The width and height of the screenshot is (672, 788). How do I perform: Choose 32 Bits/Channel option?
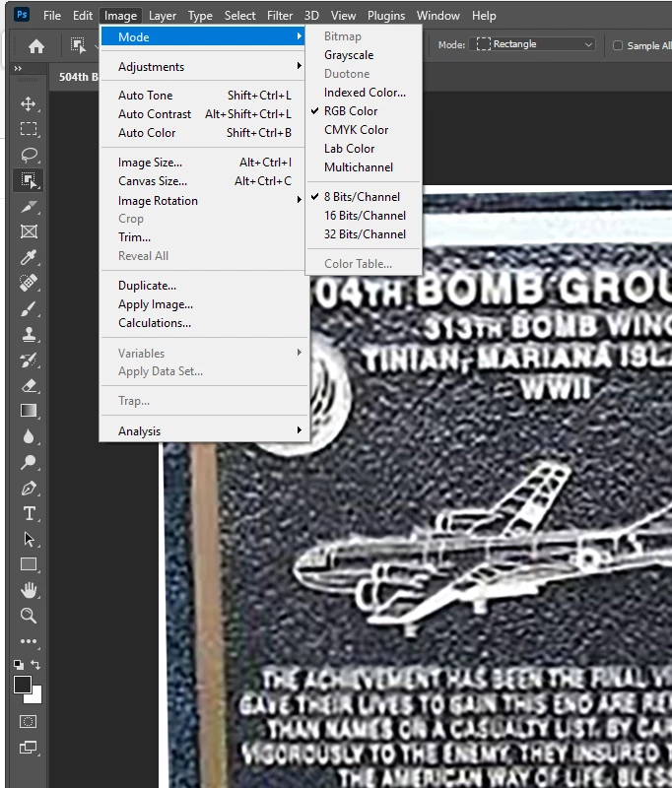coord(365,234)
